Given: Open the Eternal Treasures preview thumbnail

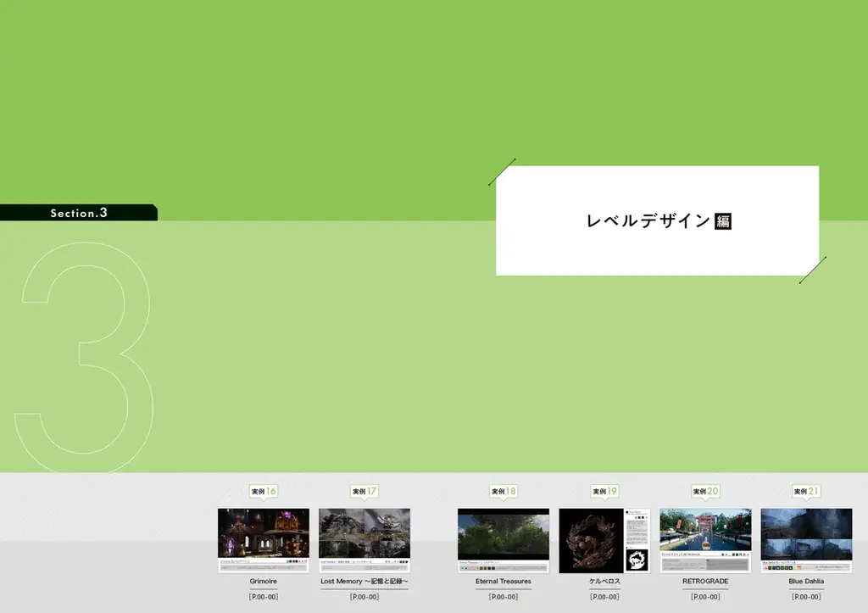Looking at the screenshot, I should click(504, 537).
